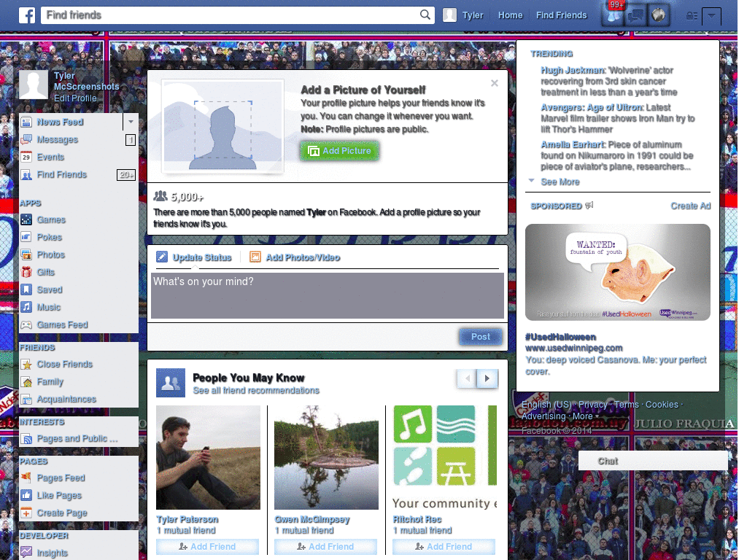Open Gifts in sidebar
747x560 pixels.
click(46, 273)
